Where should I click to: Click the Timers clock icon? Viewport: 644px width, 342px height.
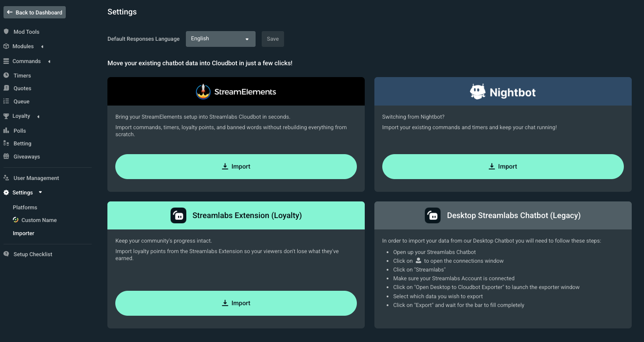[6, 75]
